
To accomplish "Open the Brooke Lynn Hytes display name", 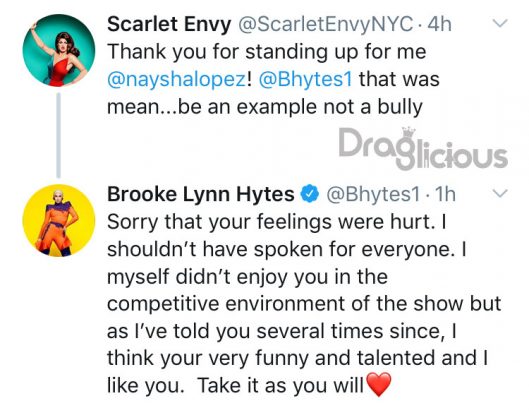I will tap(201, 195).
